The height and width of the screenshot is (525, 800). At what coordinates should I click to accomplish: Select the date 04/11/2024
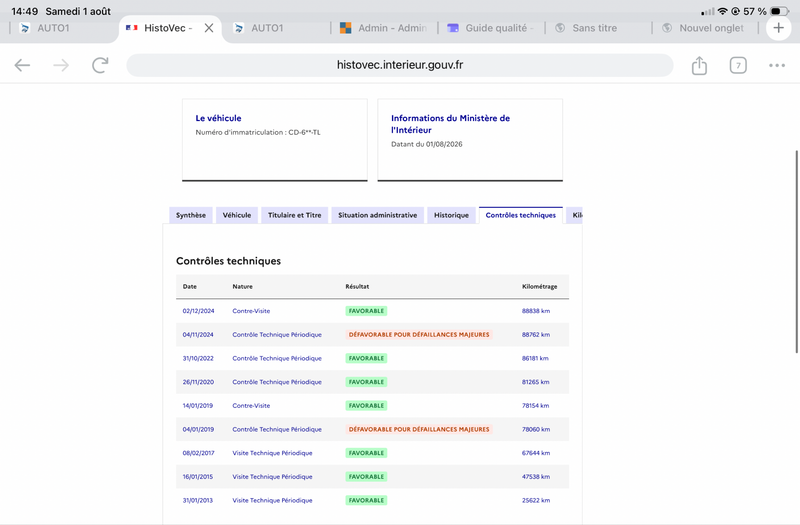[198, 335]
